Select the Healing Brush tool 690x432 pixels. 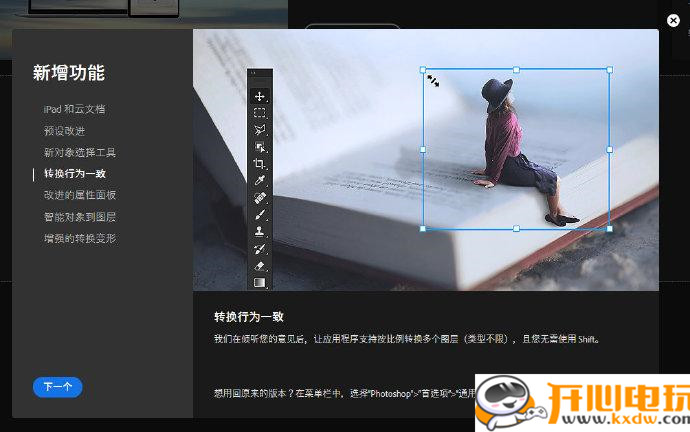coord(260,198)
